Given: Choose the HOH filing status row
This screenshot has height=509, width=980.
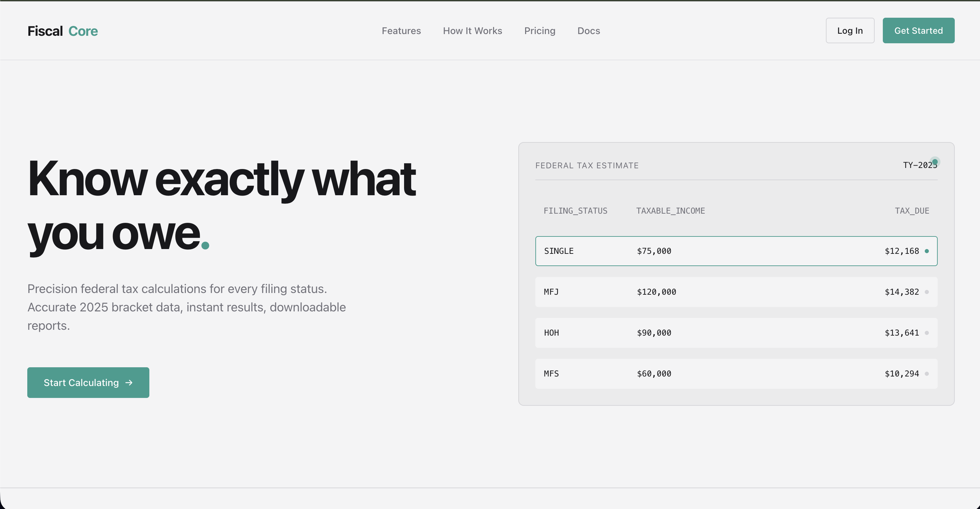Looking at the screenshot, I should pos(736,333).
